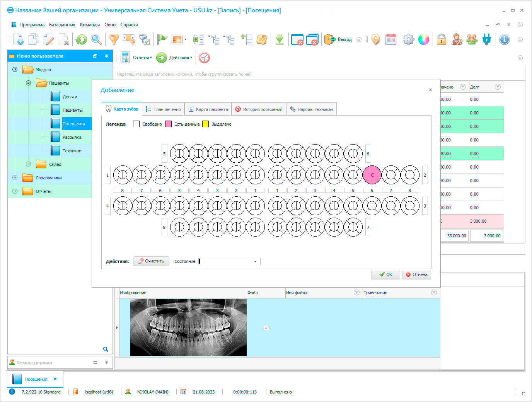Viewport: 532px width, 402px height.
Task: Open the Примечание column filter icon
Action: click(434, 293)
